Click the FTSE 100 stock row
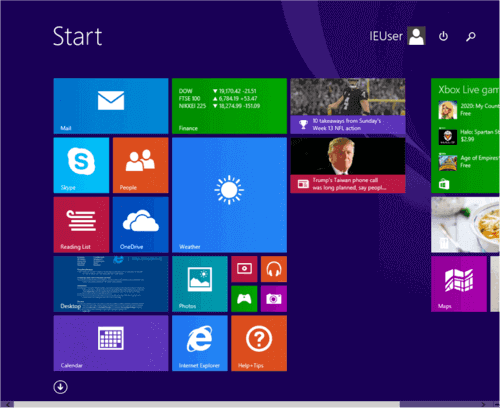 click(x=218, y=99)
